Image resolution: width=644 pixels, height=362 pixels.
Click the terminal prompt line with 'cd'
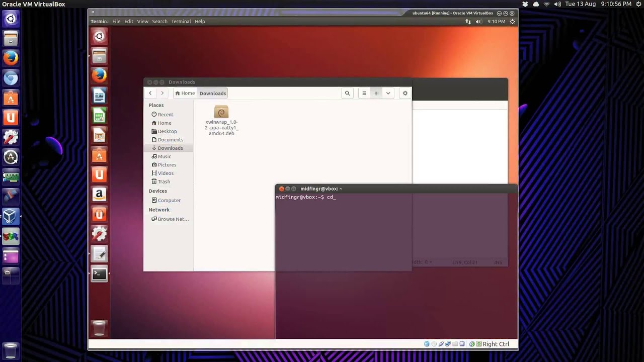coord(306,197)
